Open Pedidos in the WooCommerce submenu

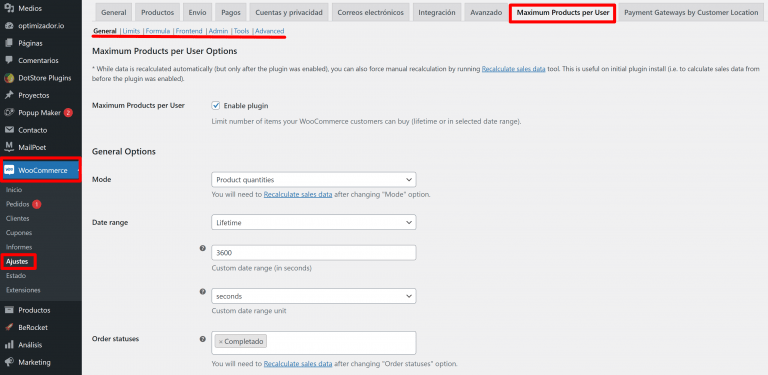point(18,204)
